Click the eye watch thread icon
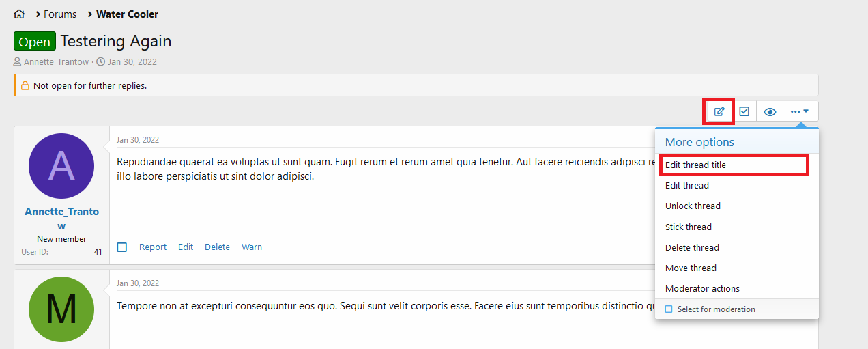This screenshot has height=349, width=868. (x=770, y=111)
